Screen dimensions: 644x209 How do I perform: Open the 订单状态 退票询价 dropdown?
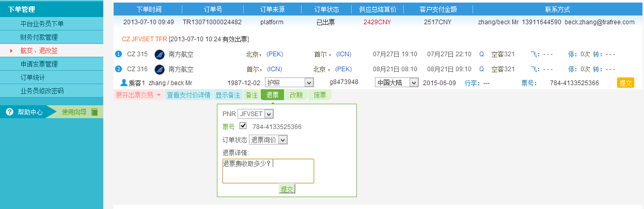[x=268, y=140]
